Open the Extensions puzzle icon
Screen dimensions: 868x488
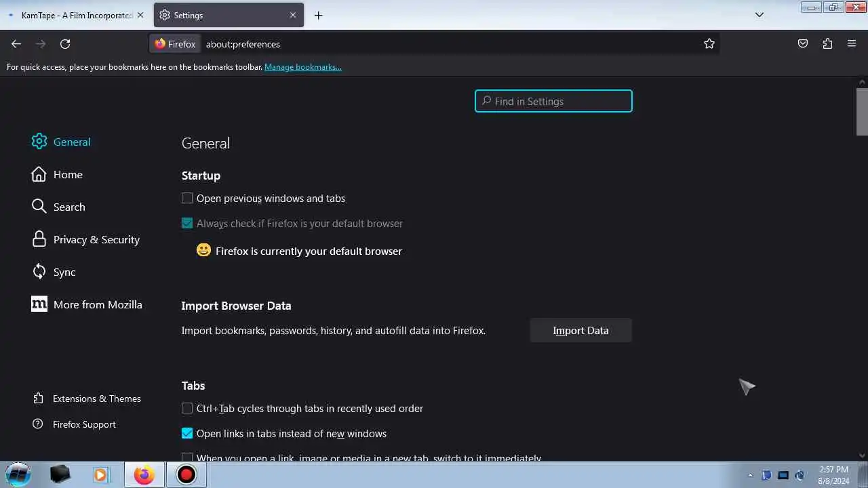827,44
